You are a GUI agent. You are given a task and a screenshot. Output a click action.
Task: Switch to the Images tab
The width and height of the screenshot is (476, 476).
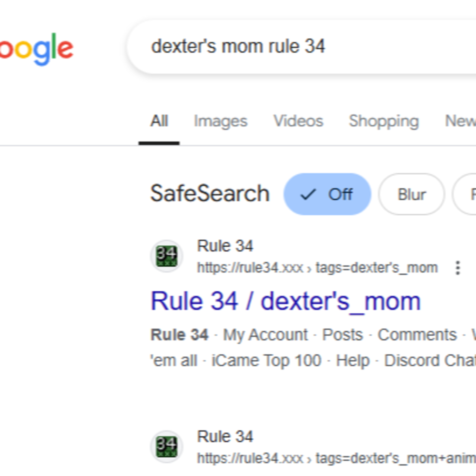pos(221,121)
